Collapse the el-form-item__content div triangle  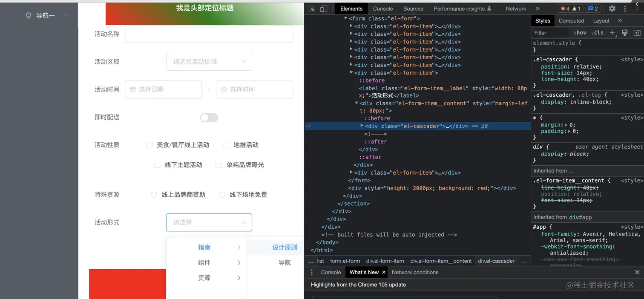(x=356, y=103)
